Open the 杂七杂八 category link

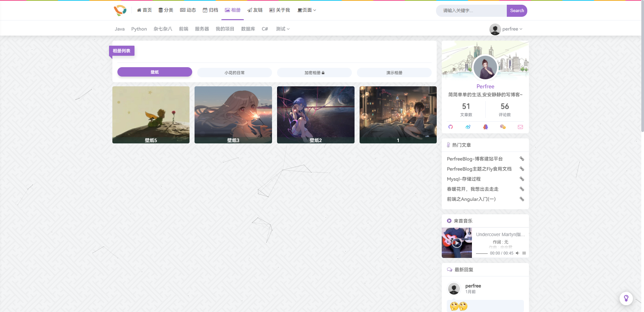[x=163, y=29]
